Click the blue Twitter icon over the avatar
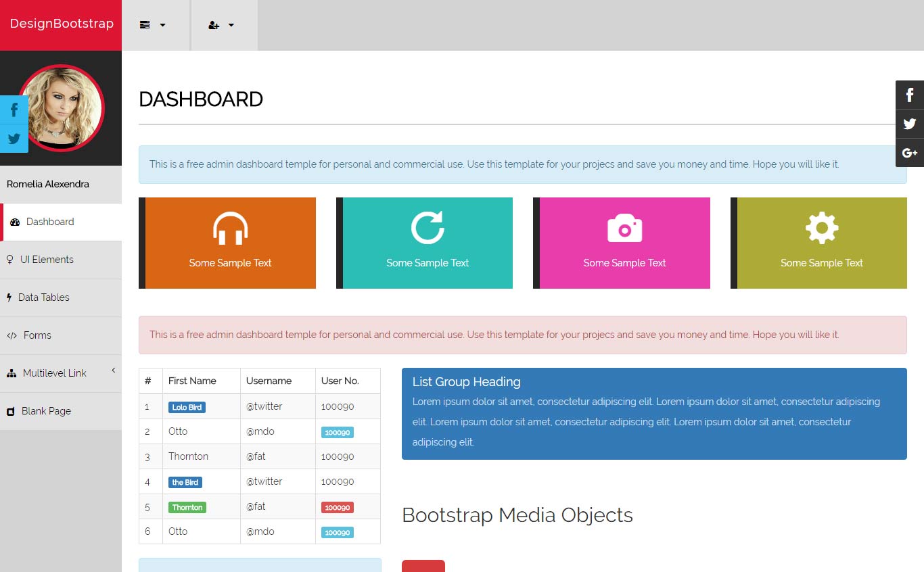Image resolution: width=924 pixels, height=572 pixels. point(14,139)
